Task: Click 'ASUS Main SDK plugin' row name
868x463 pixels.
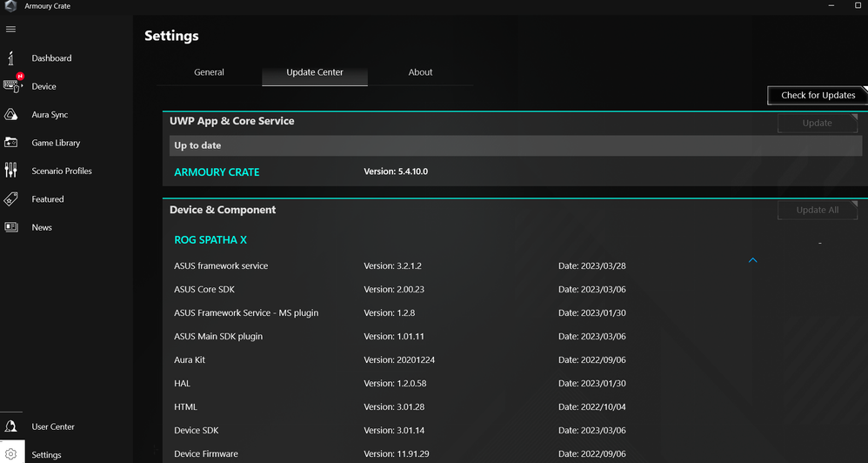Action: pos(218,336)
